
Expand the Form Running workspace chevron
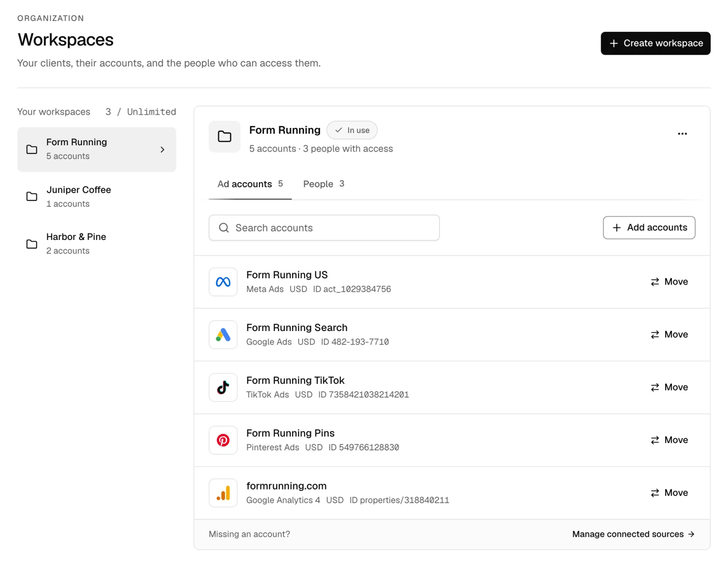(162, 149)
